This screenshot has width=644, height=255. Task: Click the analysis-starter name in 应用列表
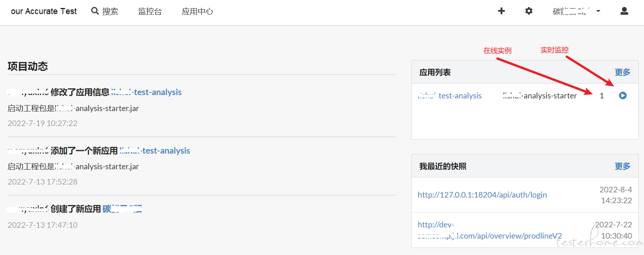[x=540, y=96]
